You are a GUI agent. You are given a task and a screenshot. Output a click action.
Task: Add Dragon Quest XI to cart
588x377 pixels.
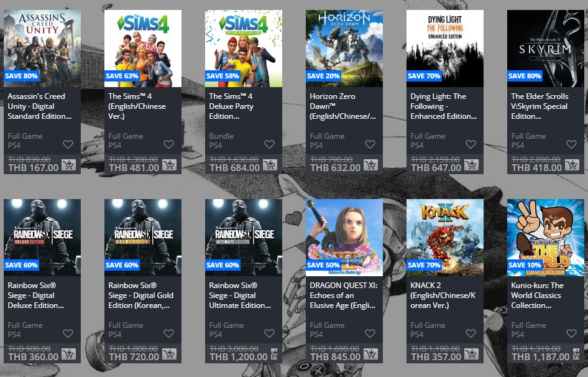point(370,354)
